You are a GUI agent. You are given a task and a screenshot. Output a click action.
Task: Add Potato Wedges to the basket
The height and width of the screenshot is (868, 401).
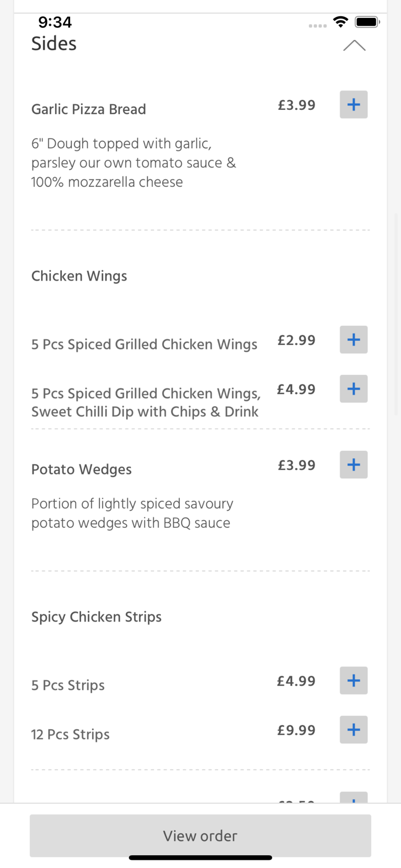[354, 464]
